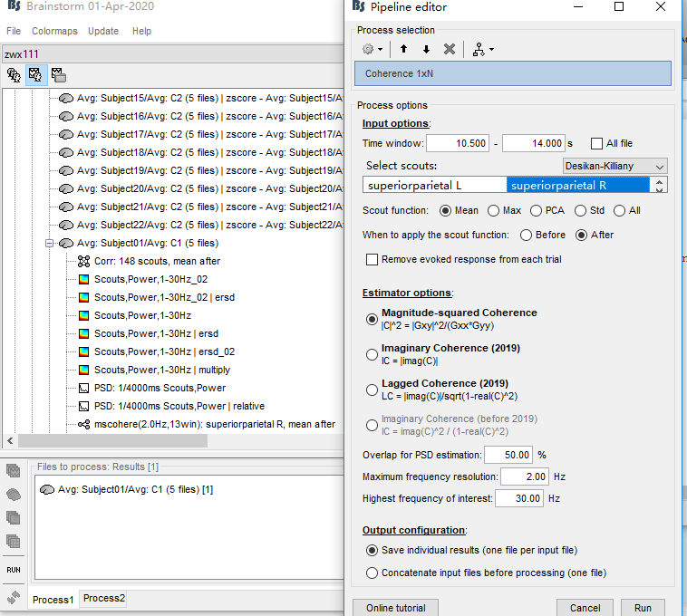Select Scouts,Power,1-30Hz | ersd_02 row

164,352
